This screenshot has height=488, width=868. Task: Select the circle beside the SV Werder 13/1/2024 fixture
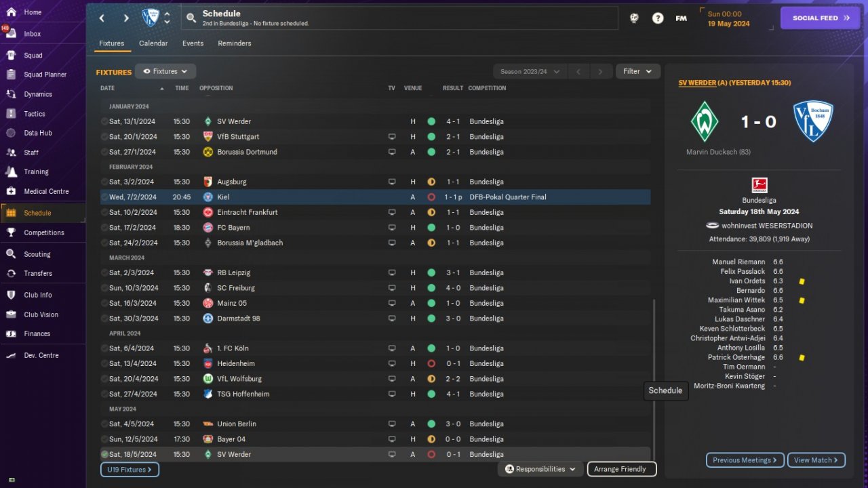tap(104, 121)
